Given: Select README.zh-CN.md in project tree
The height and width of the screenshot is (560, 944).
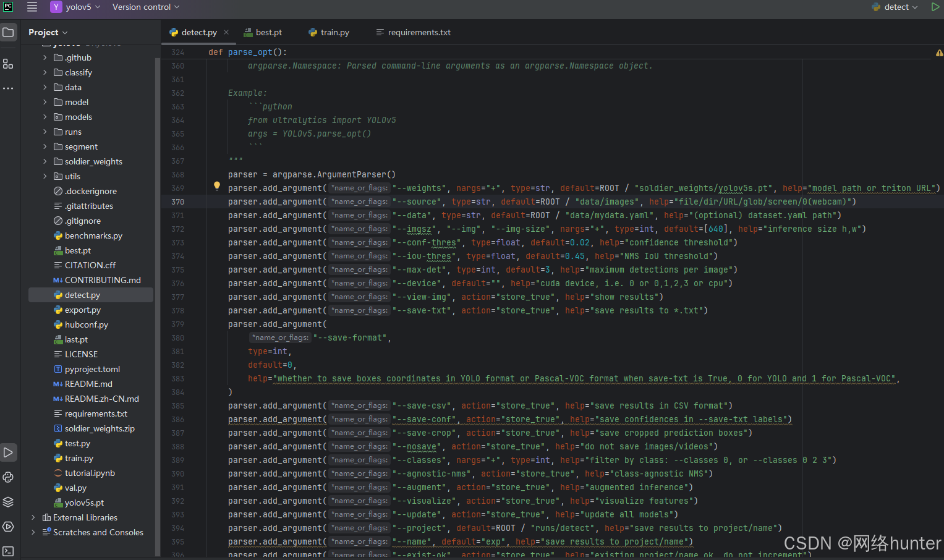Looking at the screenshot, I should pyautogui.click(x=96, y=399).
